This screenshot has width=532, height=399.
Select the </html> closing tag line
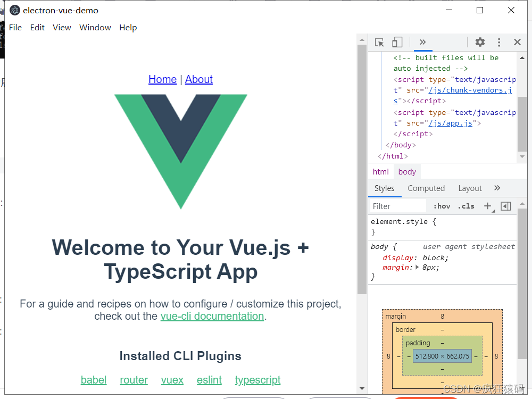pyautogui.click(x=393, y=156)
